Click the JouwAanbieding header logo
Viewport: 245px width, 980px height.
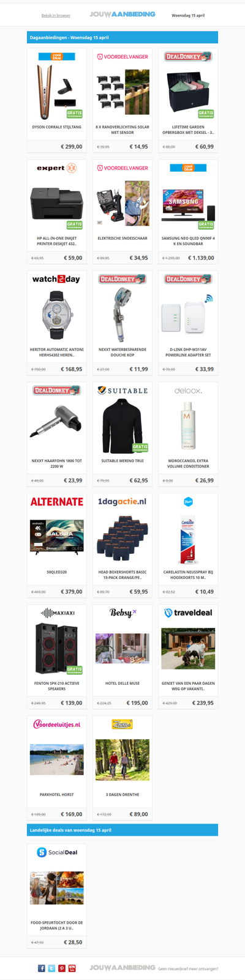pos(123,14)
